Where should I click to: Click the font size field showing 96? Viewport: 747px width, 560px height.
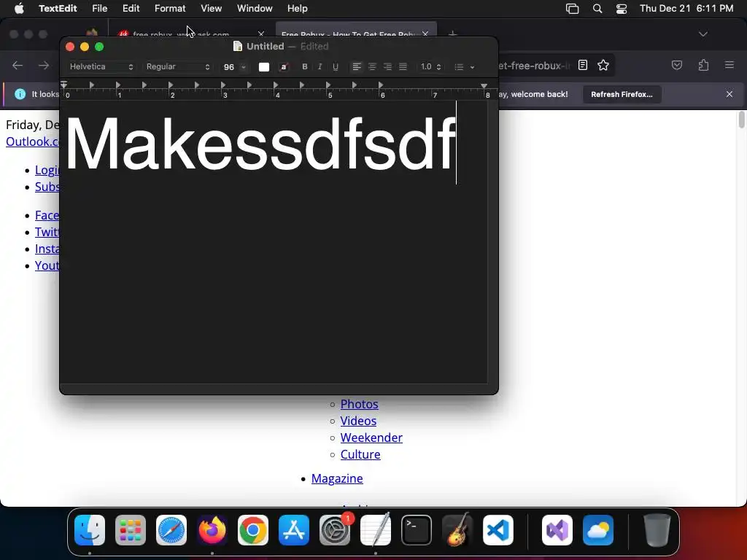coord(229,67)
